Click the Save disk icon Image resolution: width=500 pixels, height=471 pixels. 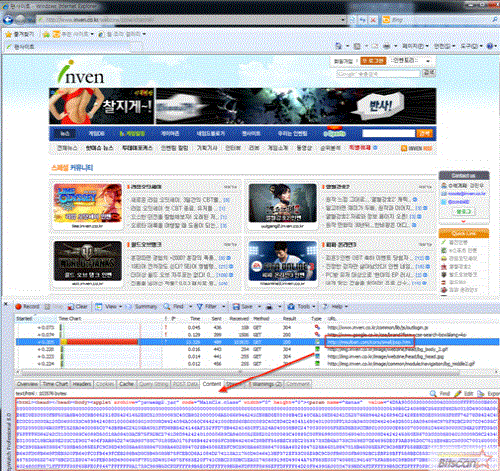tap(236, 307)
